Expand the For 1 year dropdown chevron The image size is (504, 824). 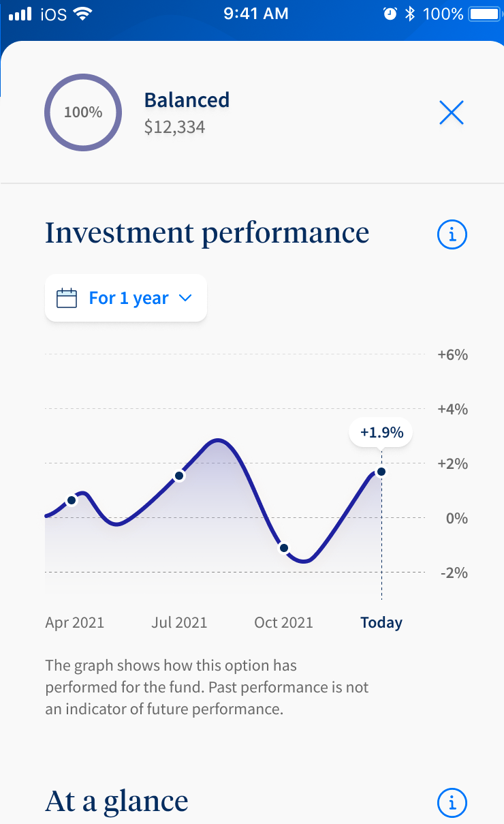tap(185, 299)
